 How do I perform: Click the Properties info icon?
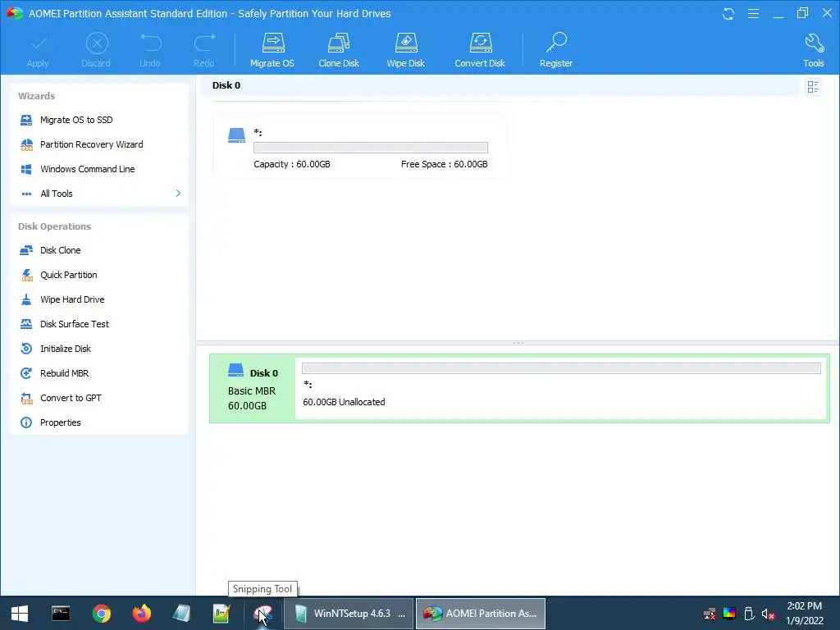[x=26, y=422]
